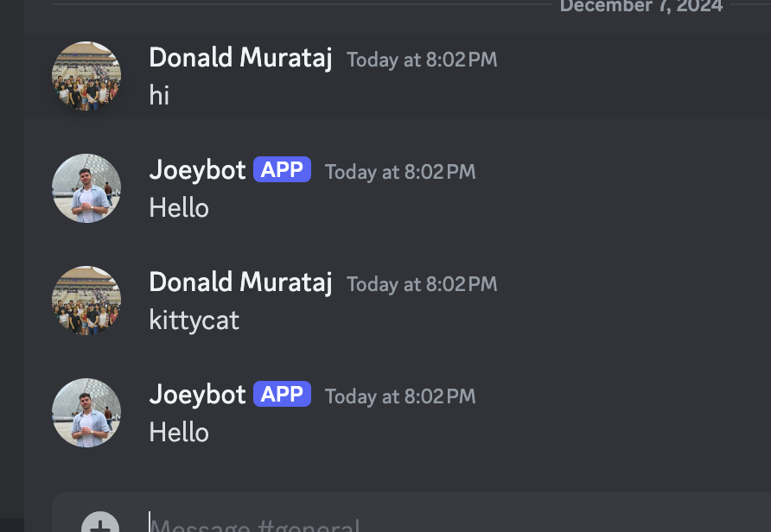
Task: Select the 'Hello' reply under the 'kittycat' message
Action: (x=179, y=433)
